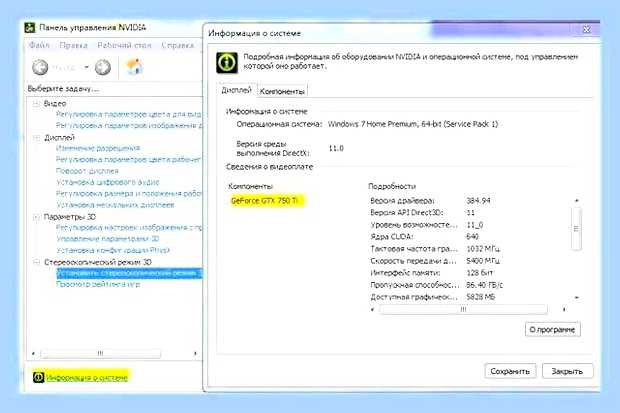Click the Forward arrow navigation icon
This screenshot has height=413, width=620.
click(103, 67)
